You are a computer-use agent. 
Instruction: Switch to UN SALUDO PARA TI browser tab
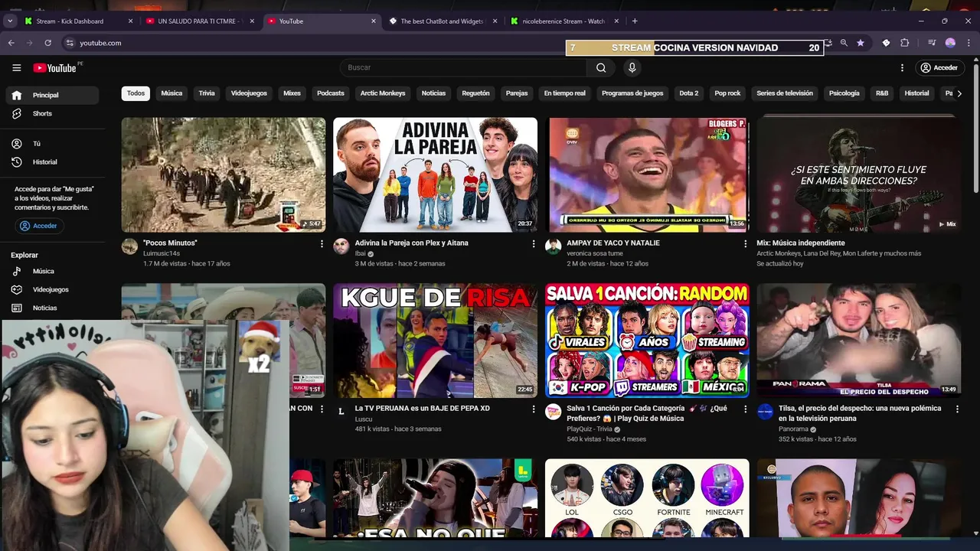click(201, 21)
